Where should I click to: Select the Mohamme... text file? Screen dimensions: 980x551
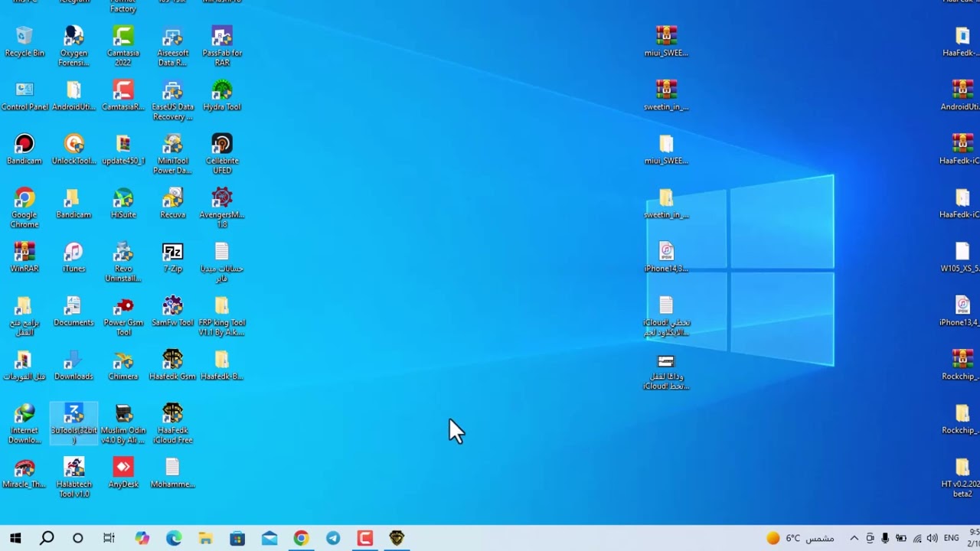[x=172, y=473]
